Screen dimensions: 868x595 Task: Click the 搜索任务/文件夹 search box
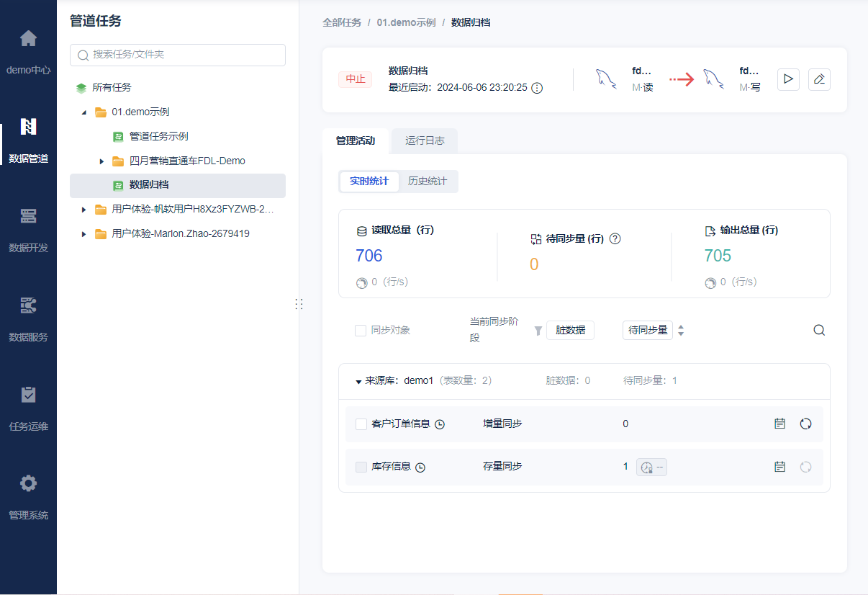[178, 55]
